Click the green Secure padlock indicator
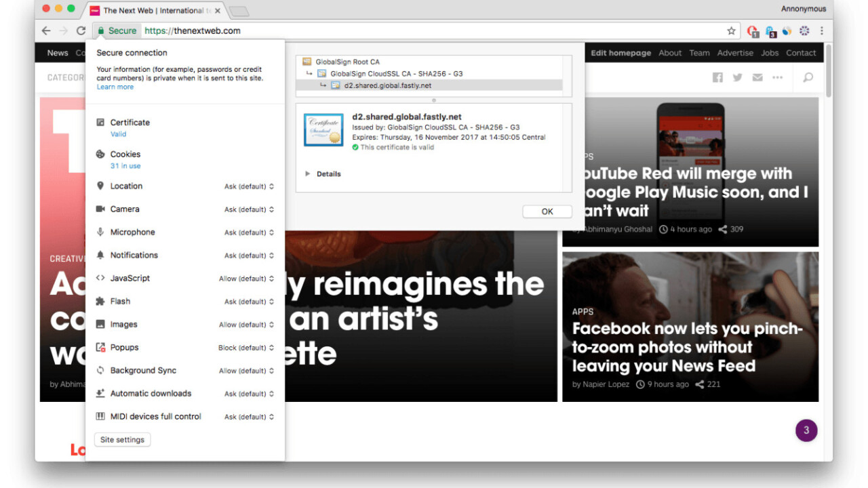This screenshot has height=488, width=868. point(117,30)
